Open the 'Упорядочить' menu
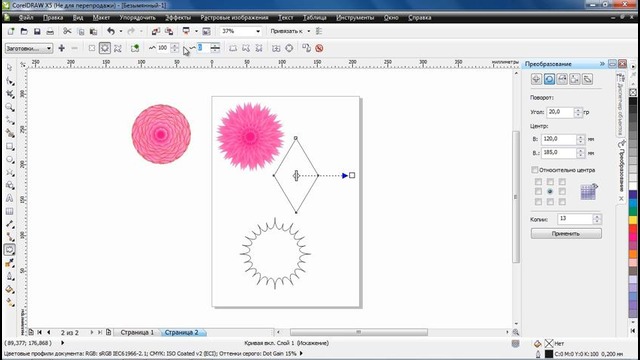Image resolution: width=640 pixels, height=360 pixels. click(x=138, y=18)
